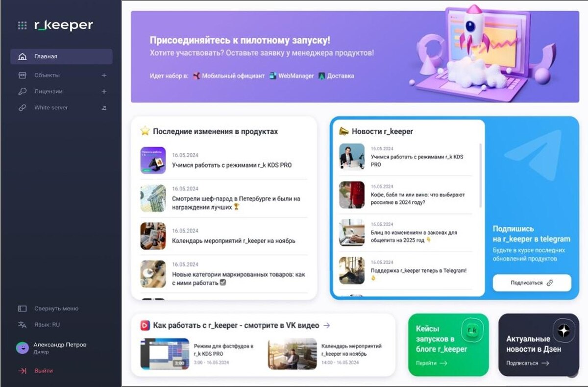Open Блиц по изменениям thumbnail
The image size is (588, 387).
click(x=352, y=233)
